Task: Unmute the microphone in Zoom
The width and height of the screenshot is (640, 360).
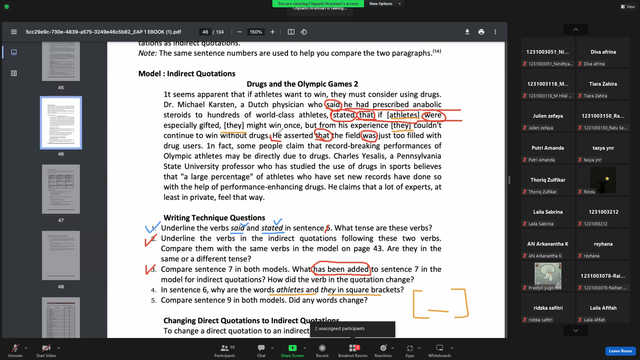Action: pyautogui.click(x=15, y=350)
